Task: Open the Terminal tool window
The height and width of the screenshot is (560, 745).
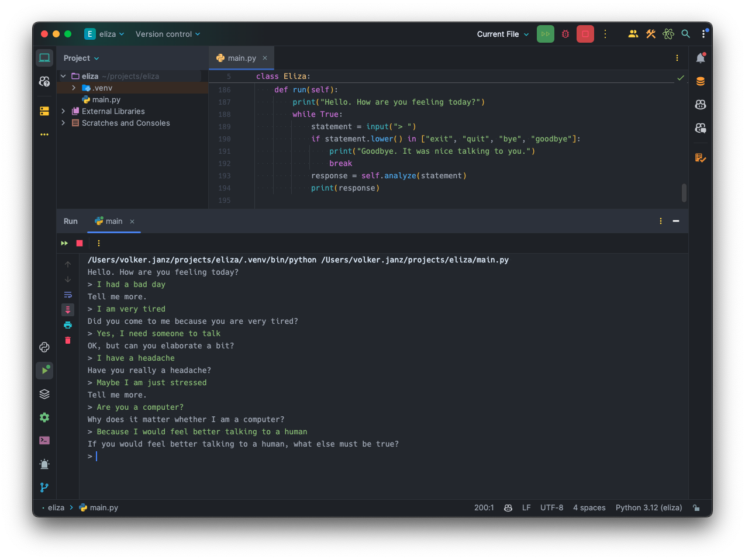Action: (44, 440)
